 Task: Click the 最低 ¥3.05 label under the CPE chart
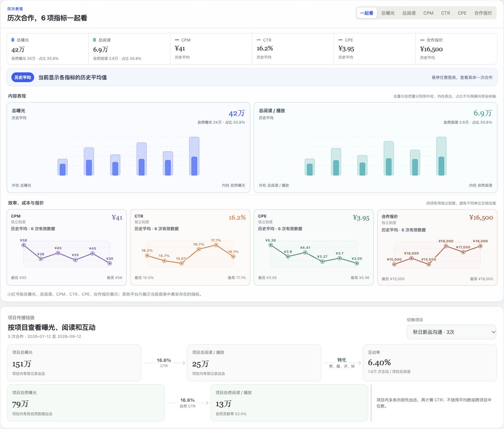[x=267, y=278]
